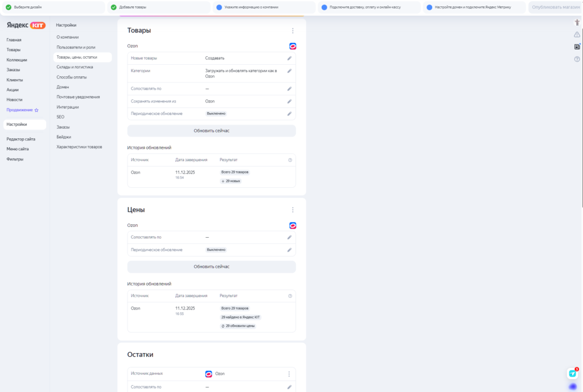Click the star icon next to Продвижение
The image size is (583, 392).
pyautogui.click(x=36, y=110)
